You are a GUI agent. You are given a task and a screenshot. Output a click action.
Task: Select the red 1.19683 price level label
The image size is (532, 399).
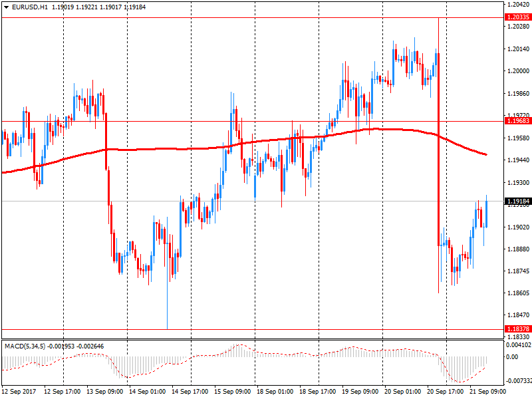518,121
